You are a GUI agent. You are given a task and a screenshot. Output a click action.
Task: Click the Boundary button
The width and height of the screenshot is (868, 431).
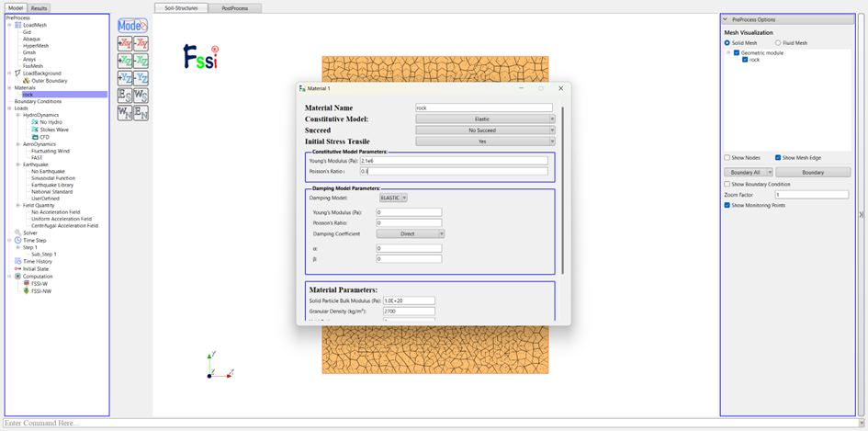(x=813, y=172)
